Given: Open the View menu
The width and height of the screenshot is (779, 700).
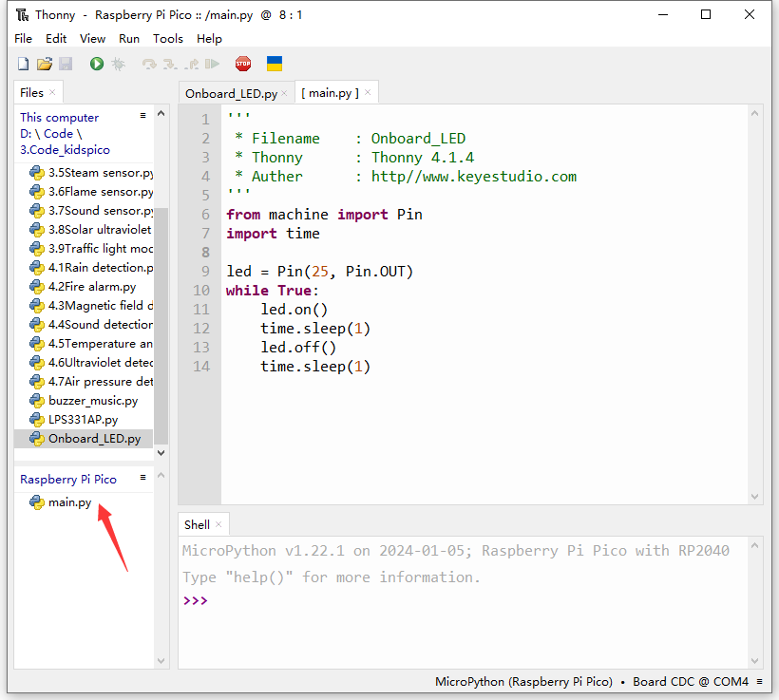Looking at the screenshot, I should click(x=92, y=39).
